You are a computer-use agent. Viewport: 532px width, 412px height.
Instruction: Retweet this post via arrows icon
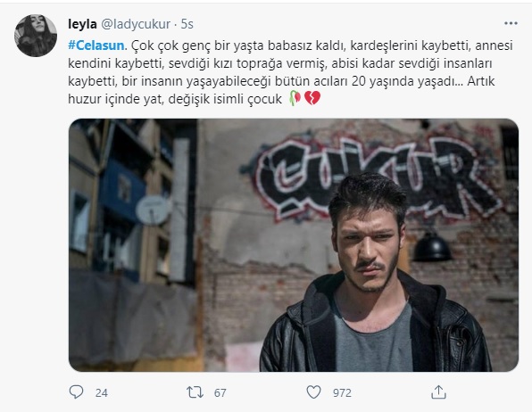point(195,392)
